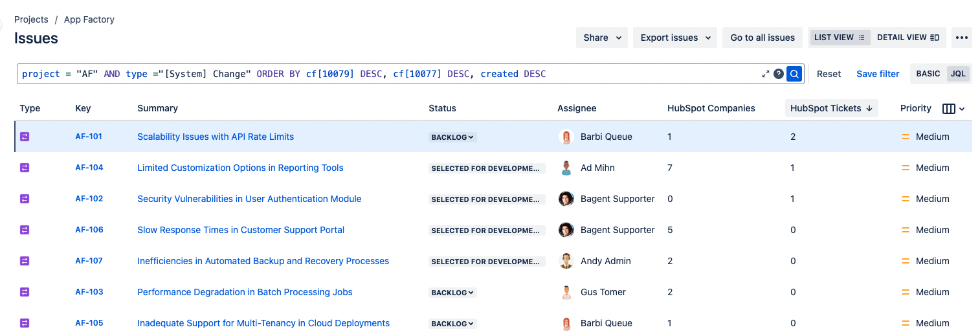The image size is (980, 336).
Task: Sort by the Status column header
Action: [442, 108]
